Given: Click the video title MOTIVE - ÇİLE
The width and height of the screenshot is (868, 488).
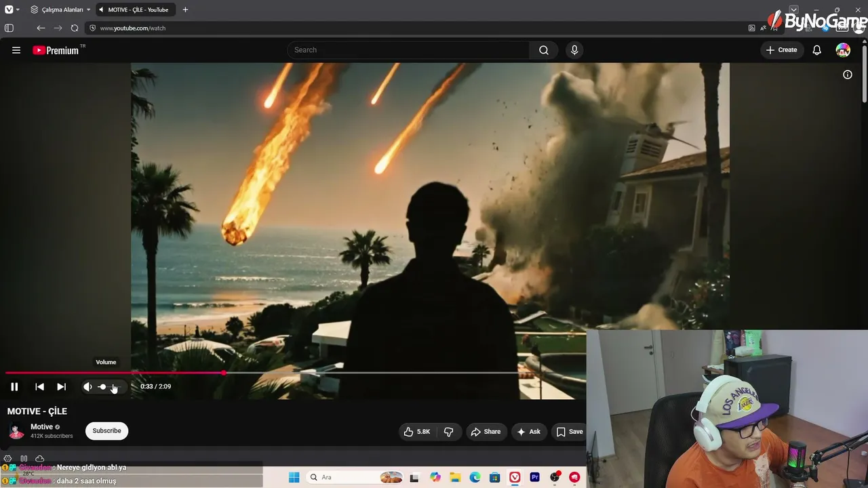Looking at the screenshot, I should click(37, 411).
